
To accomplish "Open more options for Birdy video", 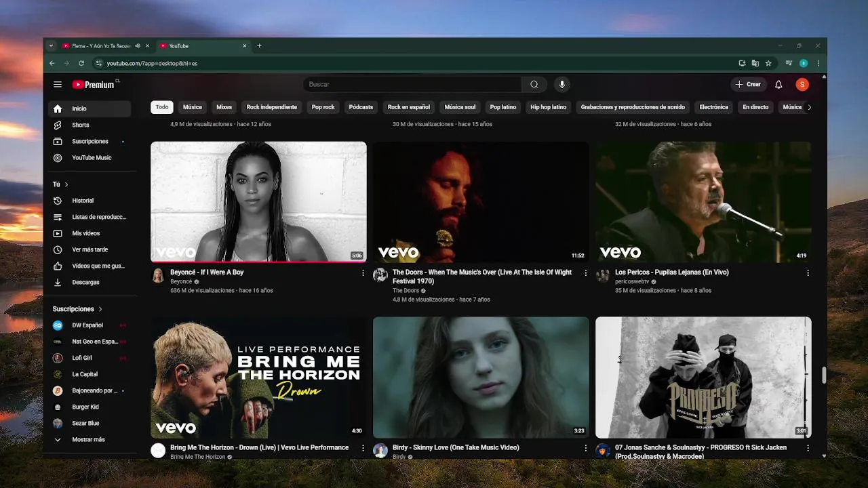I will click(x=586, y=448).
